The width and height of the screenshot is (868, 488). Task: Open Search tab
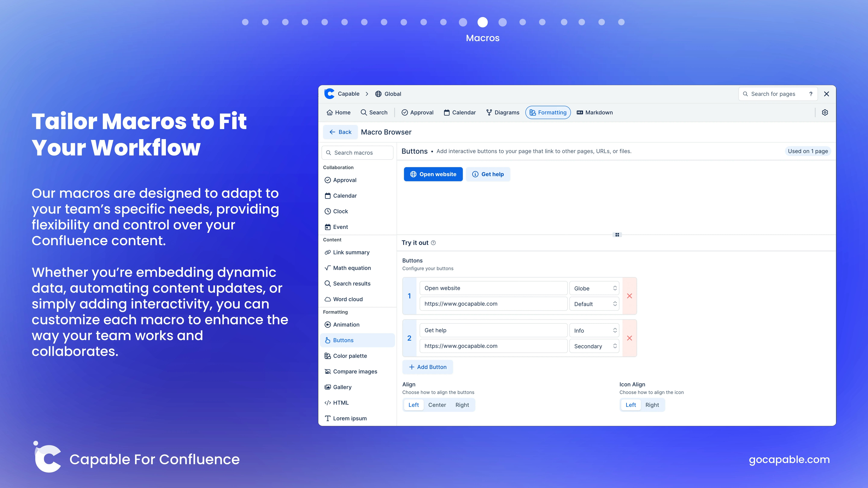pyautogui.click(x=374, y=113)
